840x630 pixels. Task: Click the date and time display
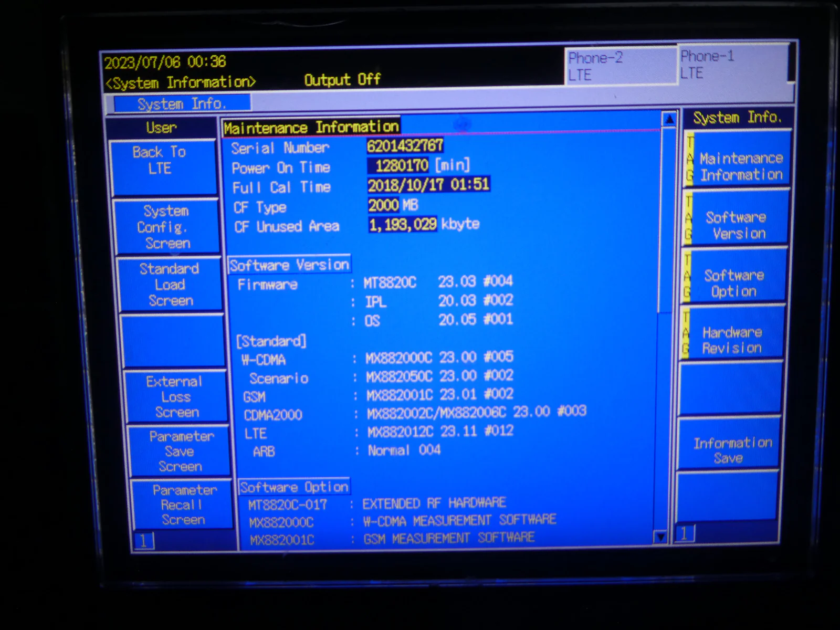pyautogui.click(x=165, y=62)
